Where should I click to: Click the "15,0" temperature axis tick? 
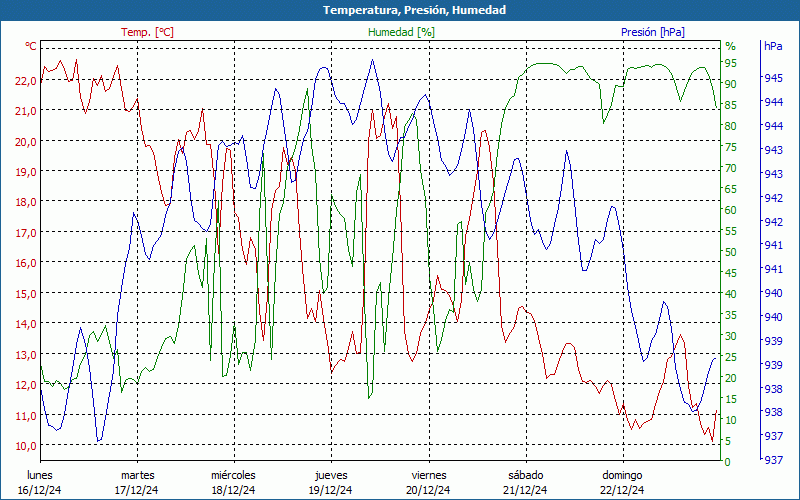click(27, 293)
